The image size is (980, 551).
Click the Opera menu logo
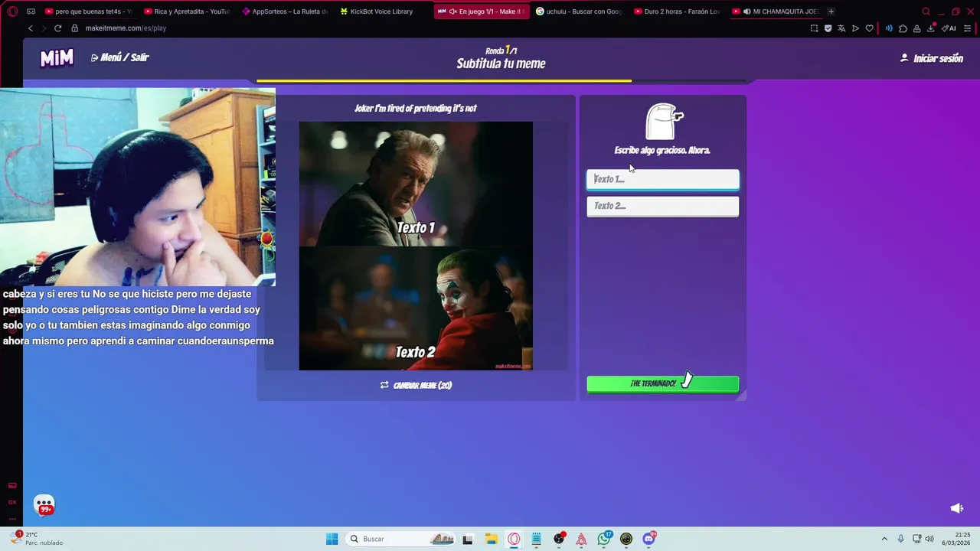coord(12,11)
